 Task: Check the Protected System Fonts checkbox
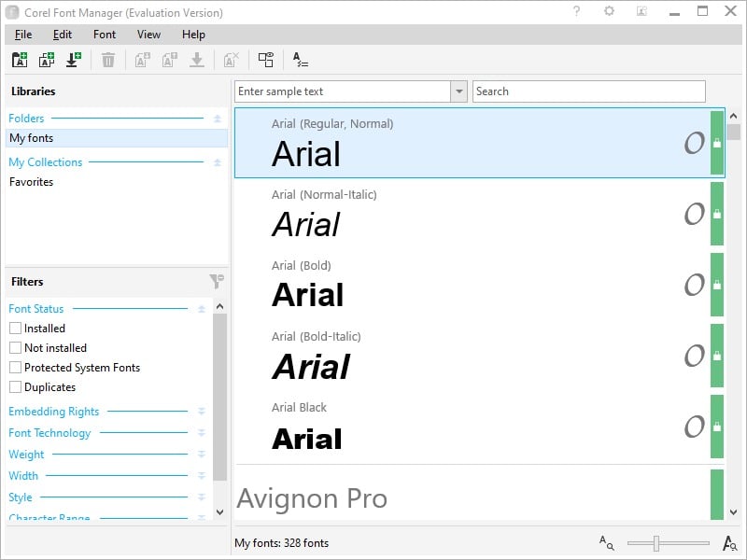click(15, 367)
